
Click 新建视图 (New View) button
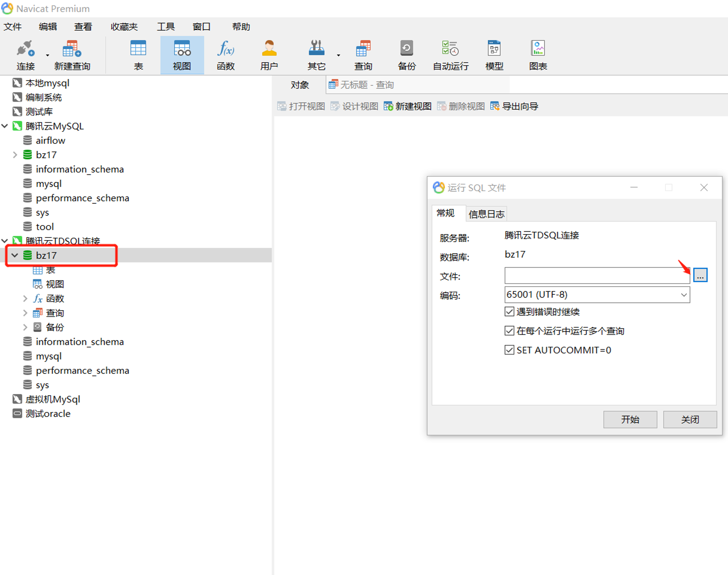pos(407,106)
